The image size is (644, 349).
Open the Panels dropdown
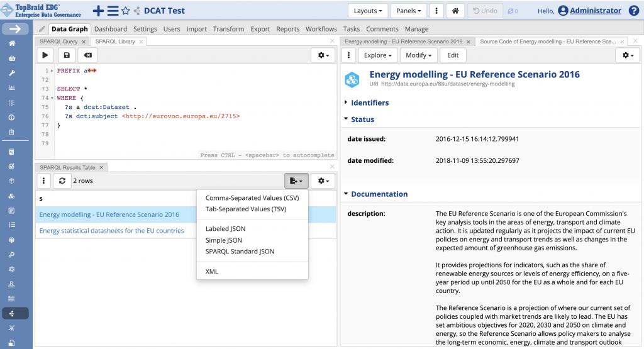(x=408, y=11)
